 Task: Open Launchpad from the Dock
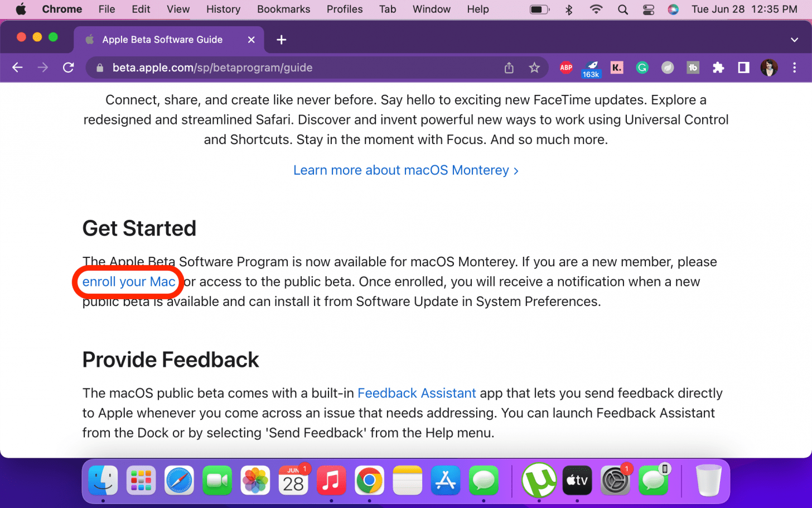pyautogui.click(x=141, y=481)
